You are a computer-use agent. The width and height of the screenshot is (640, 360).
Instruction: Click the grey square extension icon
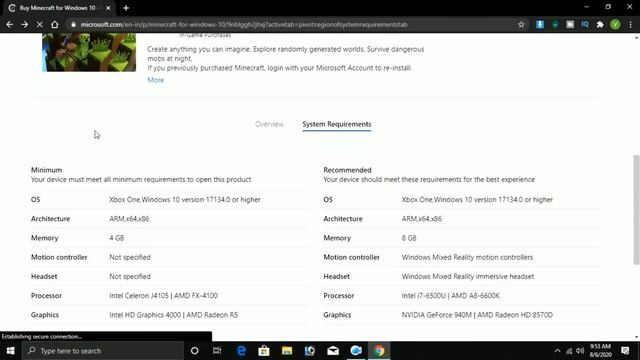click(570, 24)
